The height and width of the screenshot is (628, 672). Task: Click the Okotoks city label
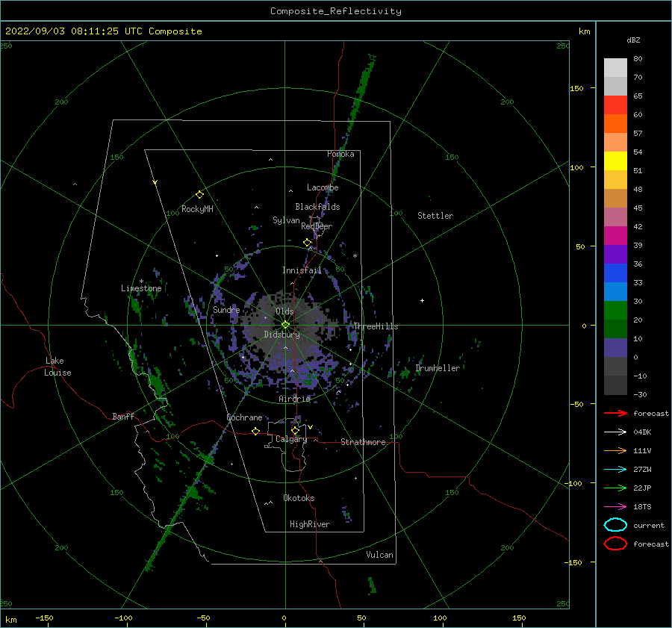[x=299, y=498]
